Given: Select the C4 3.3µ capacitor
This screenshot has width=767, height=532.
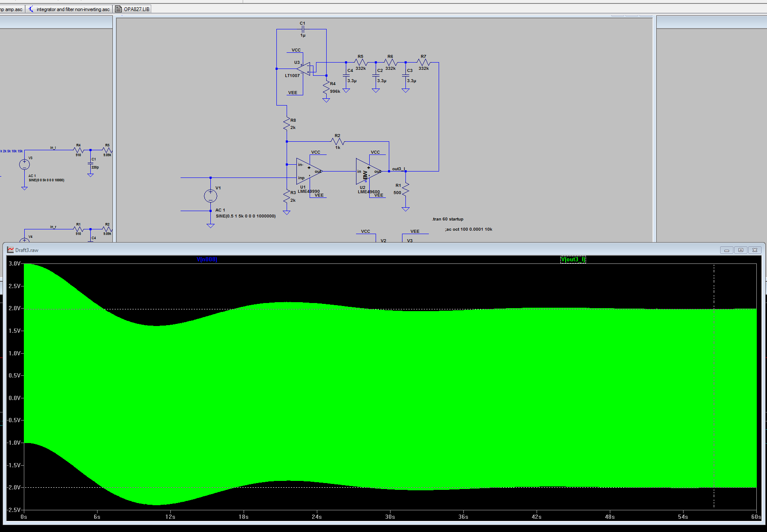Looking at the screenshot, I should 346,76.
